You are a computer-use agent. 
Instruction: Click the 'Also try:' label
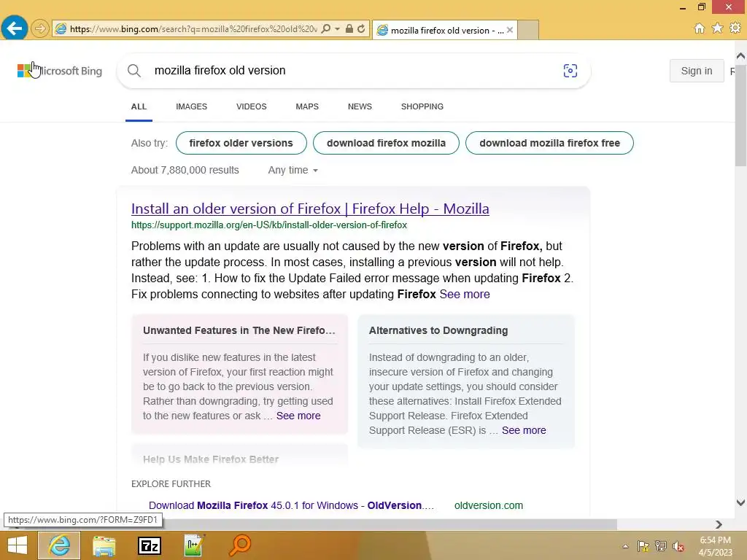point(149,143)
